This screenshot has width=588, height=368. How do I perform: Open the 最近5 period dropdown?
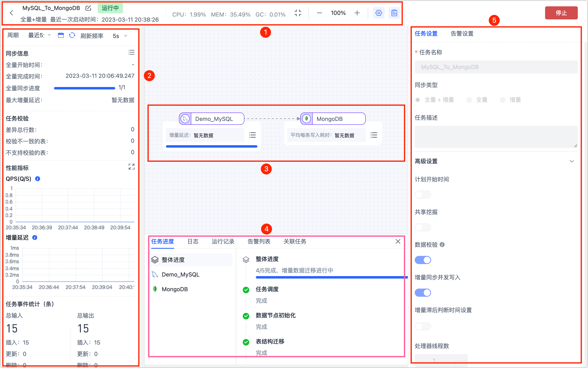(39, 36)
